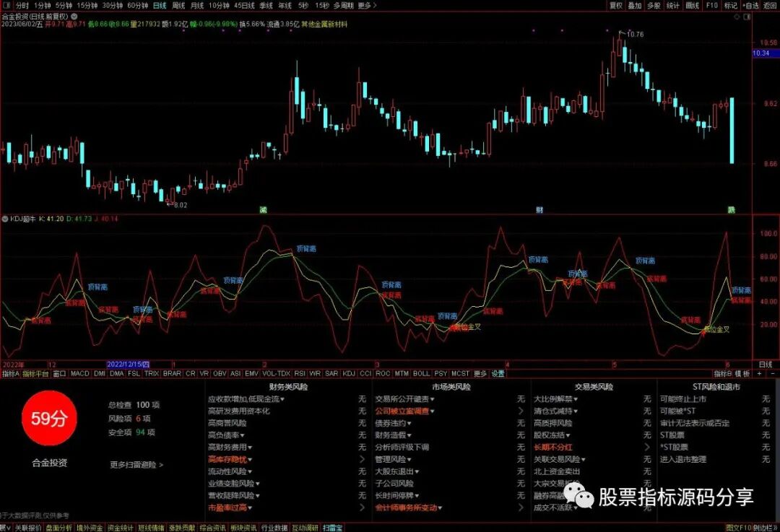Click the 画线 draw-line toolbar button
The height and width of the screenshot is (532, 780).
tap(693, 6)
